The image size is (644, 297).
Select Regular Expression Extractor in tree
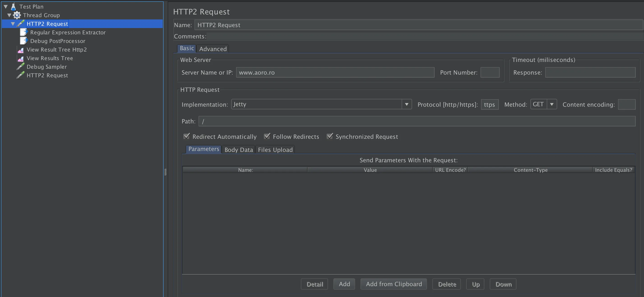pyautogui.click(x=68, y=33)
